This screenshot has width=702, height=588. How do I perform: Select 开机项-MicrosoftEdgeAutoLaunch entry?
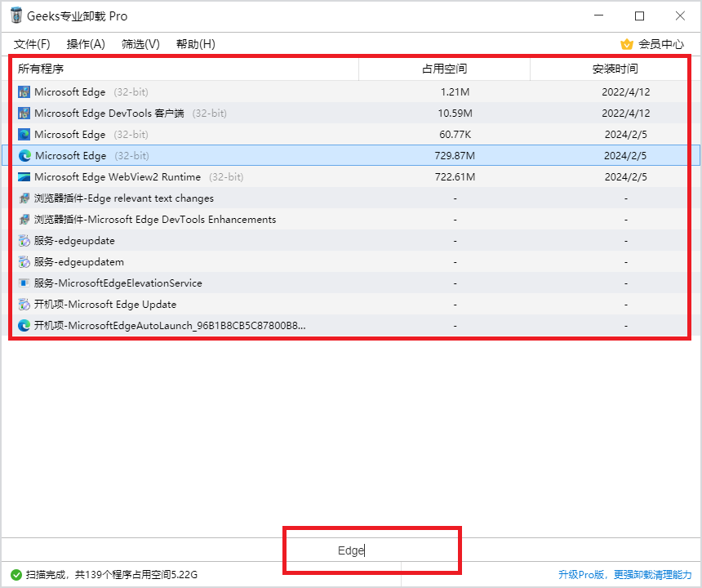coord(349,326)
